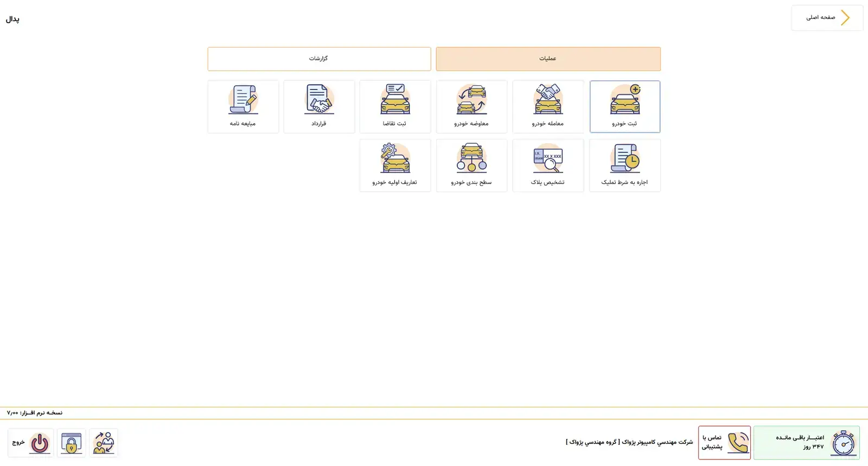Click تماس با پشتیبانی support contact button

[724, 443]
